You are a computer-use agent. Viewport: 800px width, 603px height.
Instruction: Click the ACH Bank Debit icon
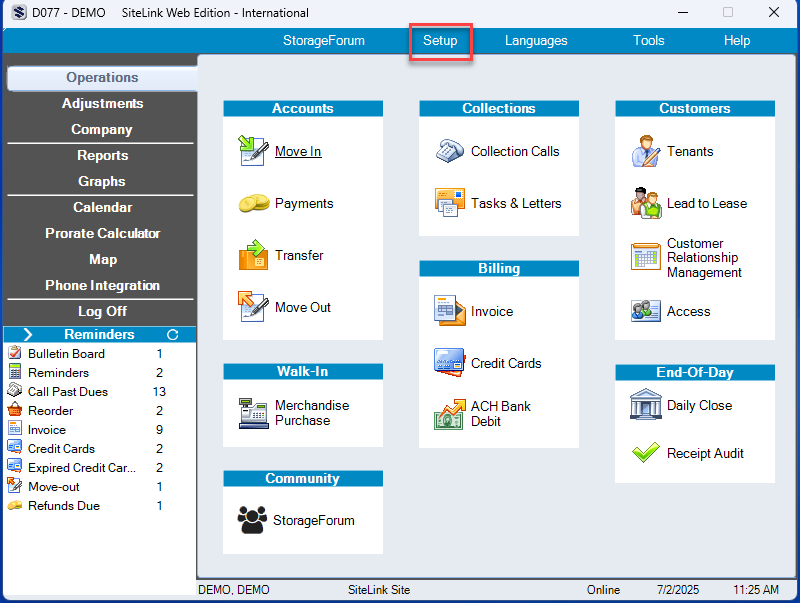click(449, 414)
